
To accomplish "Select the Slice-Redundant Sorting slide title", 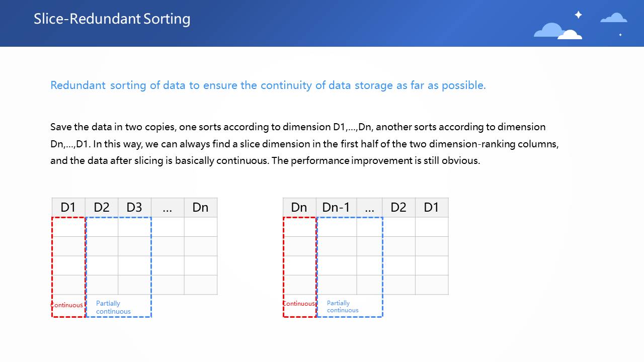I will point(112,19).
